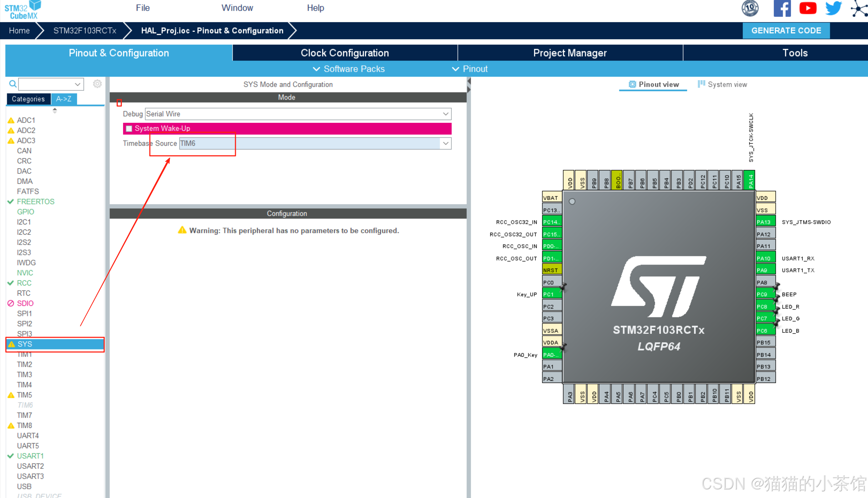Image resolution: width=868 pixels, height=498 pixels.
Task: Open the ST 10-year anniversary badge icon
Action: 750,8
